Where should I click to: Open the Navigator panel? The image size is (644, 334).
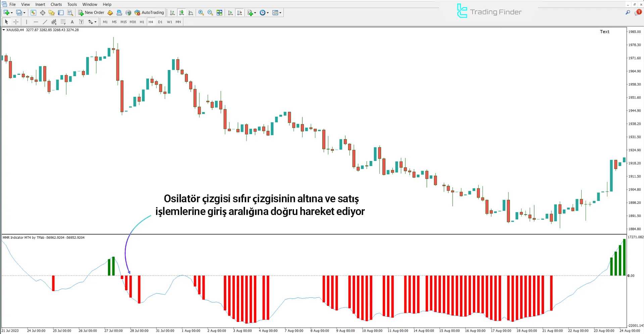(52, 12)
